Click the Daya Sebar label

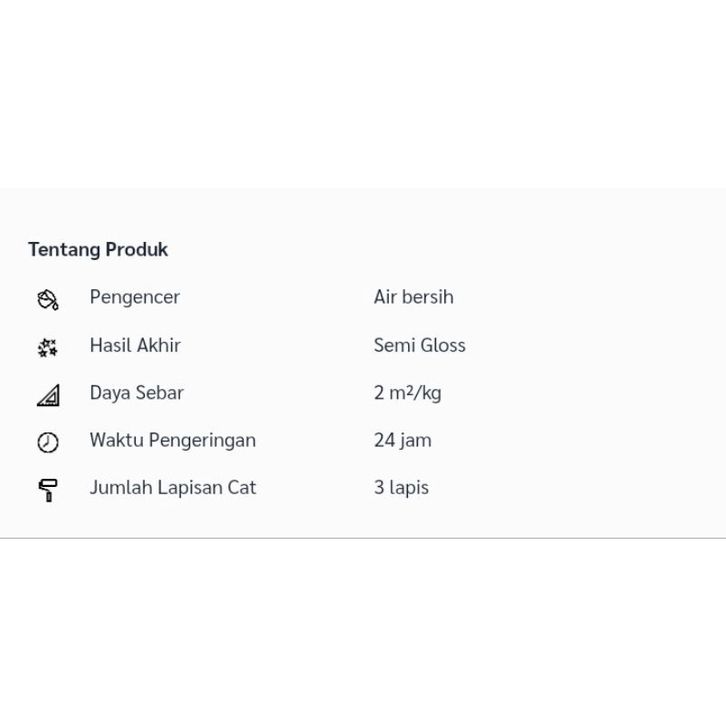pyautogui.click(x=137, y=393)
